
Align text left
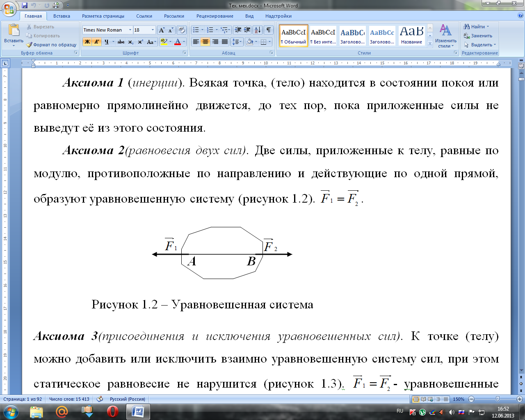[x=196, y=42]
